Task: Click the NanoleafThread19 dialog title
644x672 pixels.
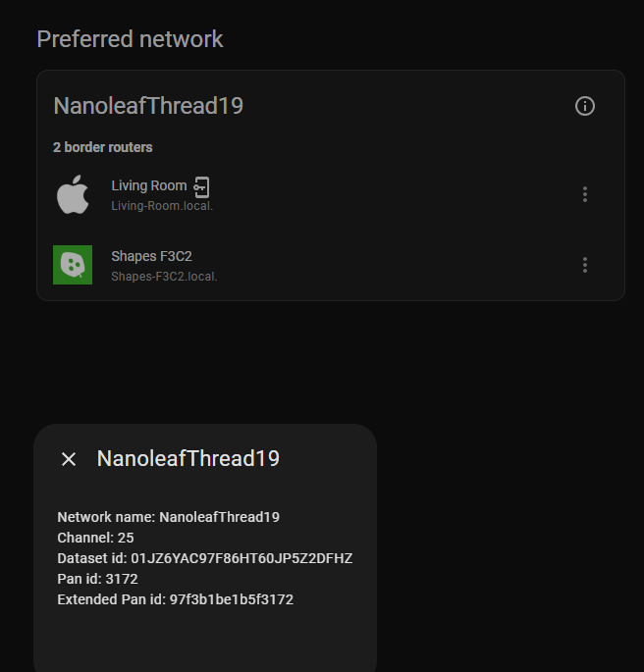Action: [188, 458]
